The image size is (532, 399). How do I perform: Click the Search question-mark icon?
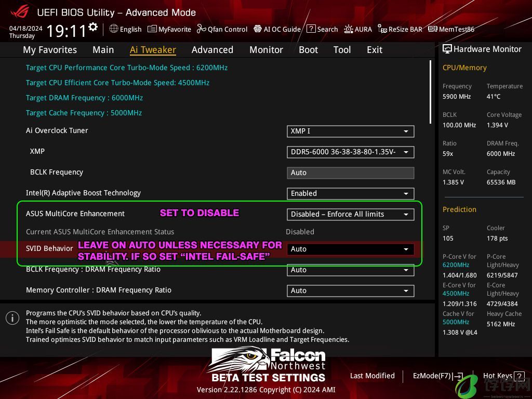pyautogui.click(x=311, y=29)
